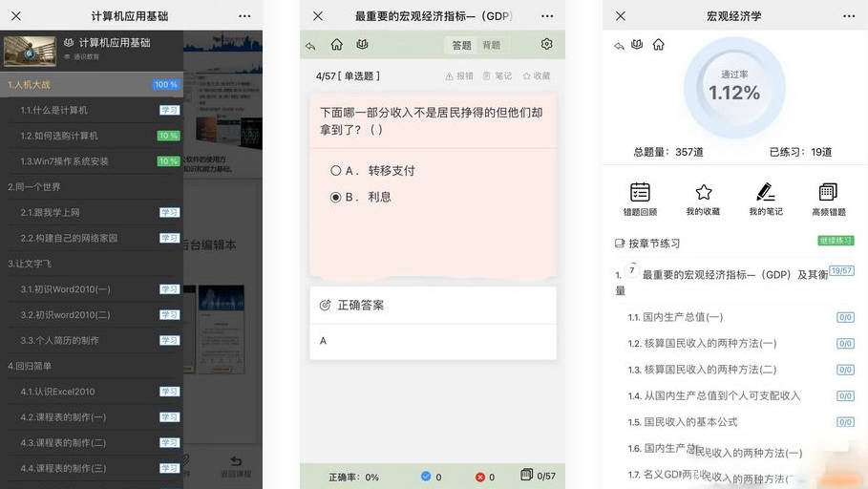This screenshot has width=868, height=489.
Task: Go back using the arrow in quiz toolbar
Action: (x=310, y=46)
